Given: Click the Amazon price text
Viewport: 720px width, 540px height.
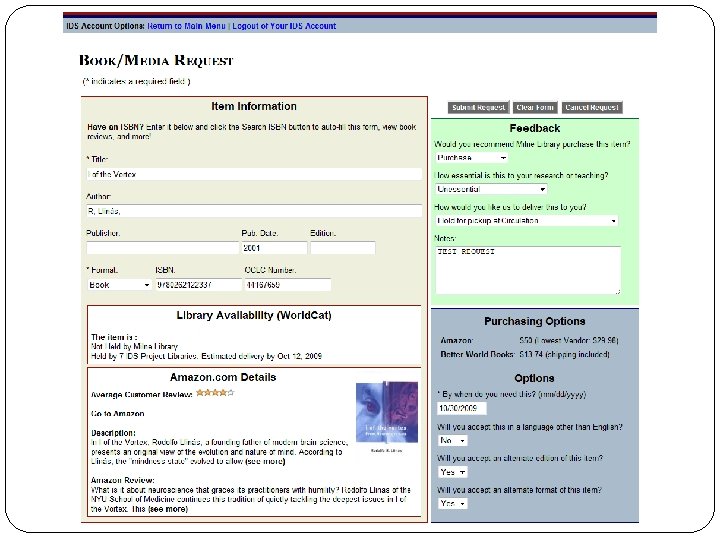Looking at the screenshot, I should [568, 341].
